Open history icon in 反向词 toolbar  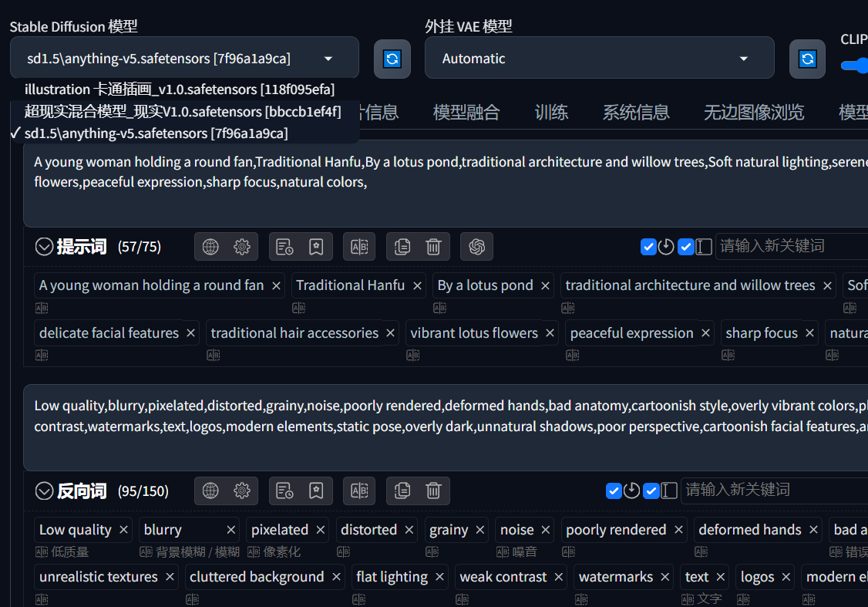click(x=284, y=491)
